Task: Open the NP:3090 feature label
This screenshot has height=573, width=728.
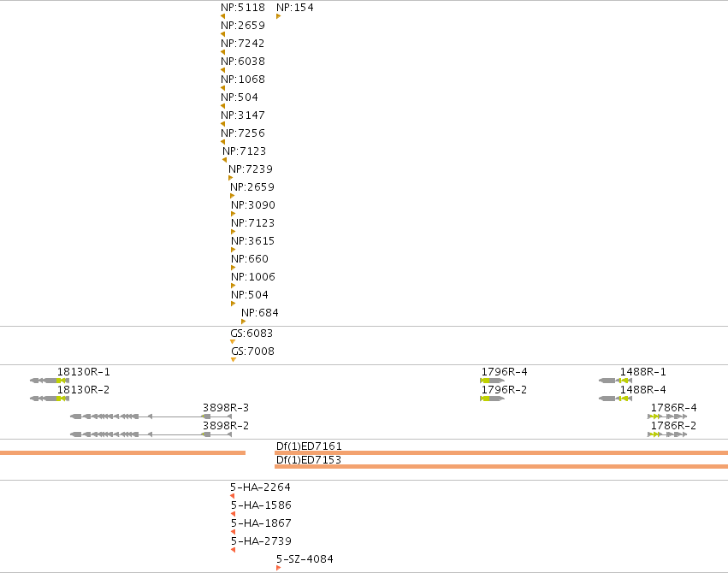Action: coord(253,205)
